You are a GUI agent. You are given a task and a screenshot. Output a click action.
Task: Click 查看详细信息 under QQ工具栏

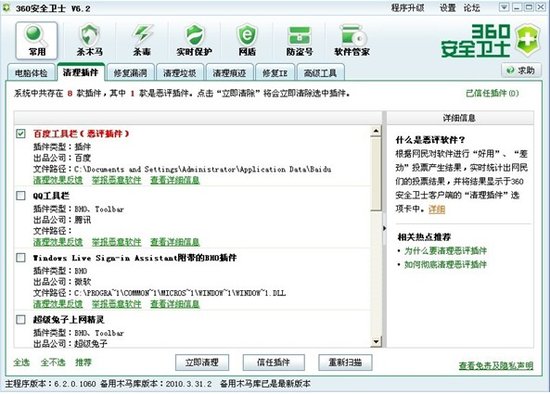[175, 242]
